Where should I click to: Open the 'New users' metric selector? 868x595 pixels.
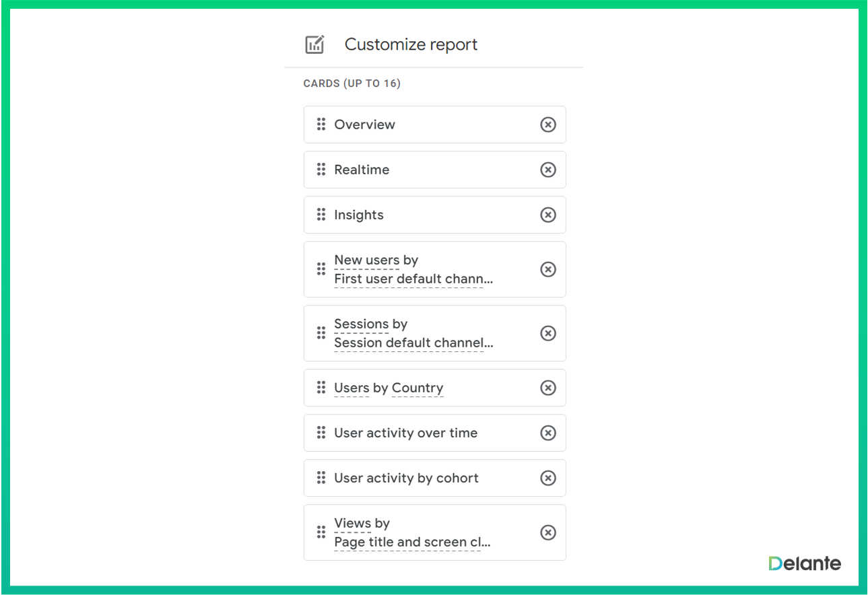click(367, 260)
